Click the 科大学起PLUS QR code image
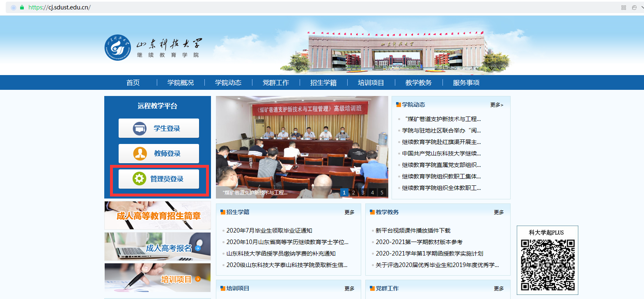Viewport: 644px width, 299px height. 548,265
